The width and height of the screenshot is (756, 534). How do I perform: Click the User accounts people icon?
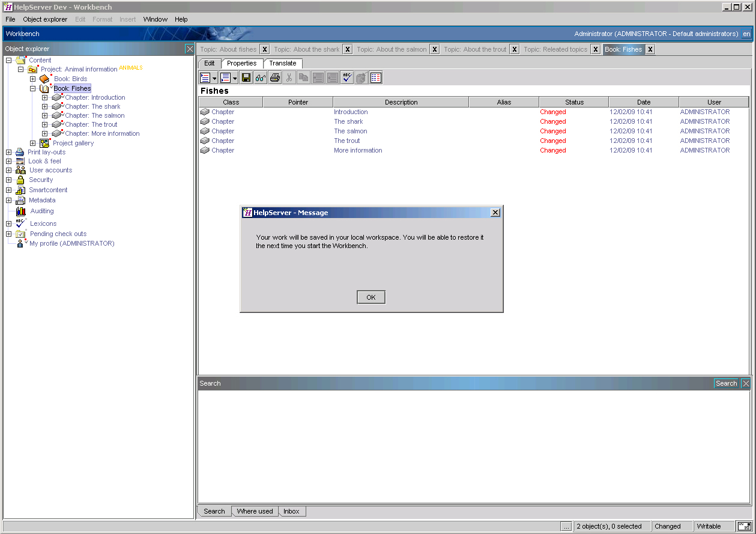coord(21,170)
